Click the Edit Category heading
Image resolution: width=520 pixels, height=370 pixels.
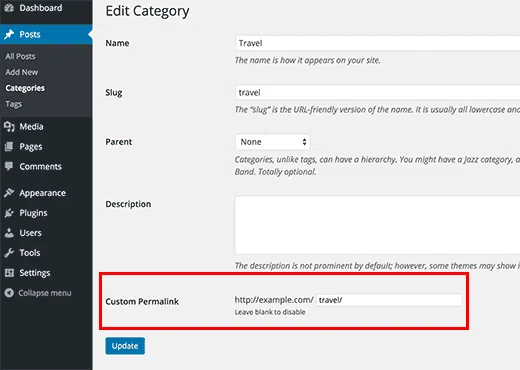(x=147, y=11)
